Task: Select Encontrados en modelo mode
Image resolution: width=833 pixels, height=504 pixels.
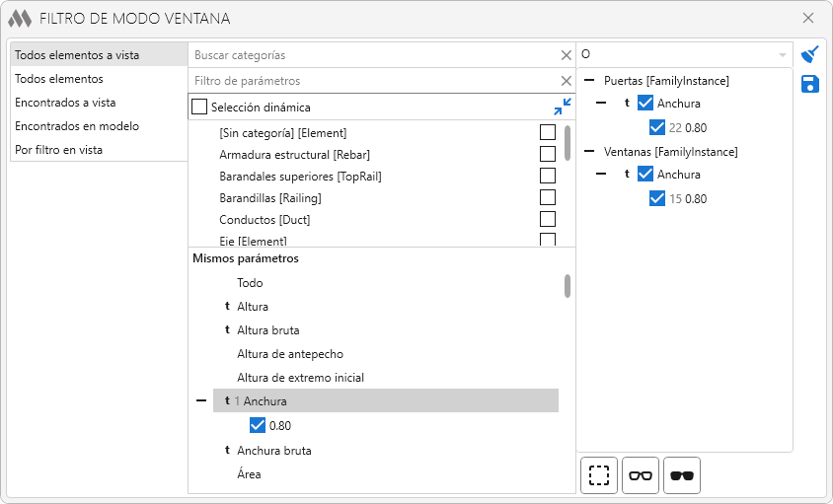Action: [77, 126]
